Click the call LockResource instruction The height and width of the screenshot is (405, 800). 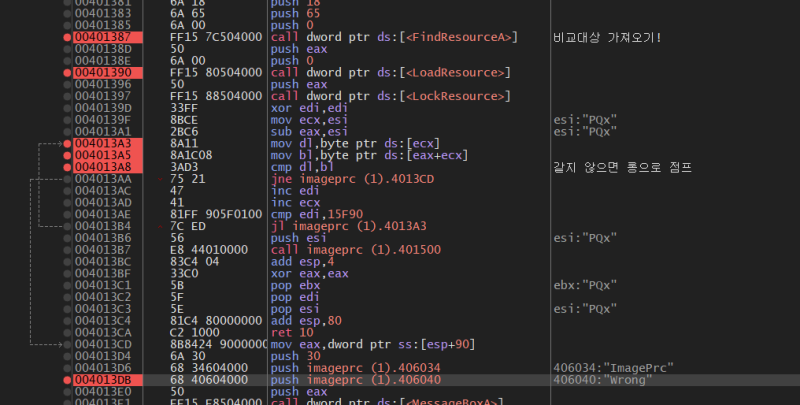(390, 96)
